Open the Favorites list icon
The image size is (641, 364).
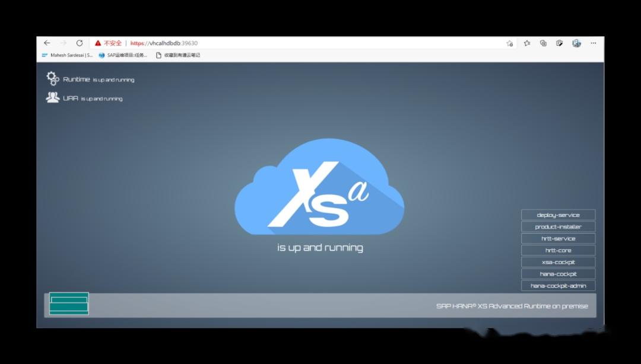tap(527, 43)
